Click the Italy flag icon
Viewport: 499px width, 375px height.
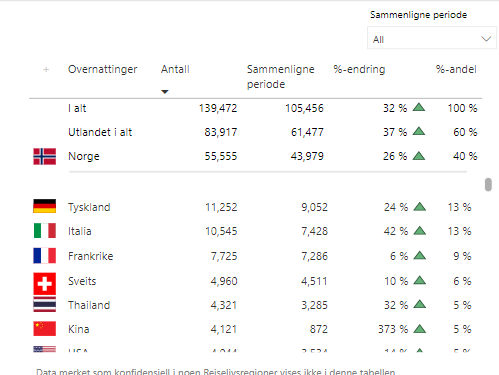(45, 231)
